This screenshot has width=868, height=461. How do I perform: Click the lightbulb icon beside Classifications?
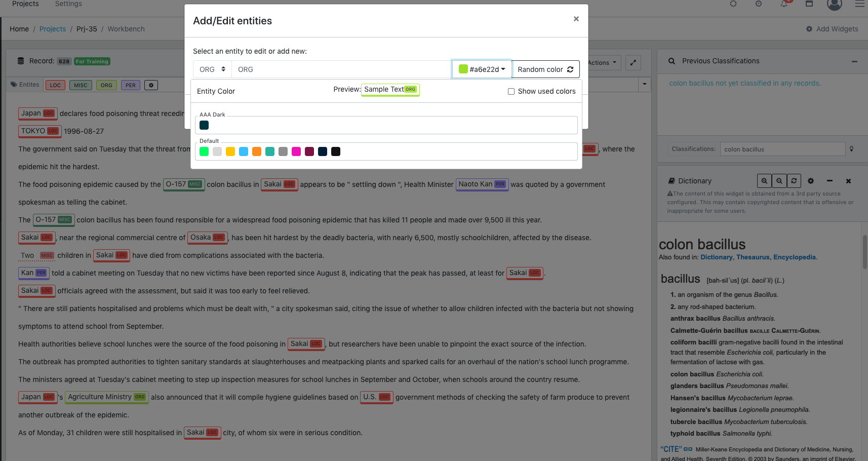pos(852,149)
